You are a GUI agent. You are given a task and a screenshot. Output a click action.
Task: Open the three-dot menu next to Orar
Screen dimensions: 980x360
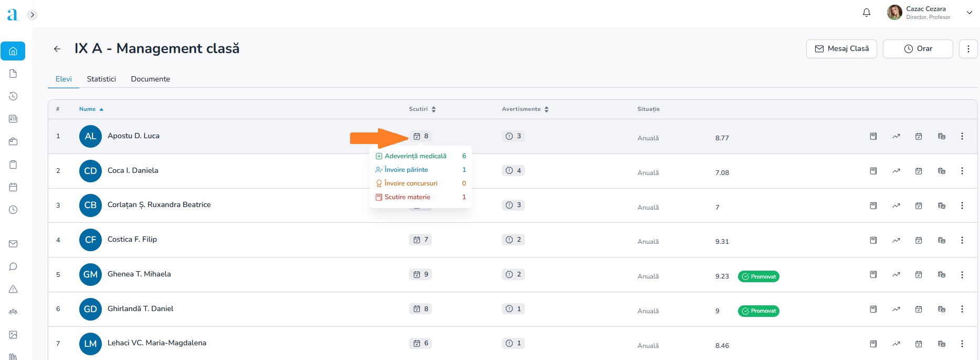click(968, 49)
